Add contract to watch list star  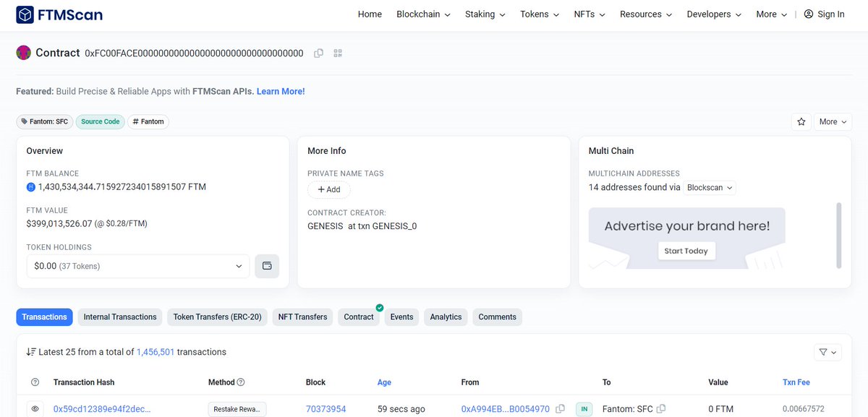click(x=801, y=121)
